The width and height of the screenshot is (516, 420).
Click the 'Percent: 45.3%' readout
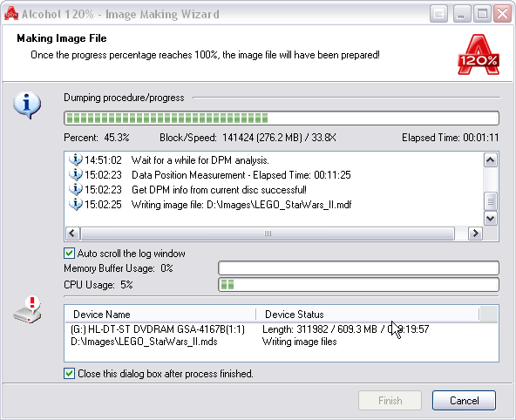pos(97,137)
